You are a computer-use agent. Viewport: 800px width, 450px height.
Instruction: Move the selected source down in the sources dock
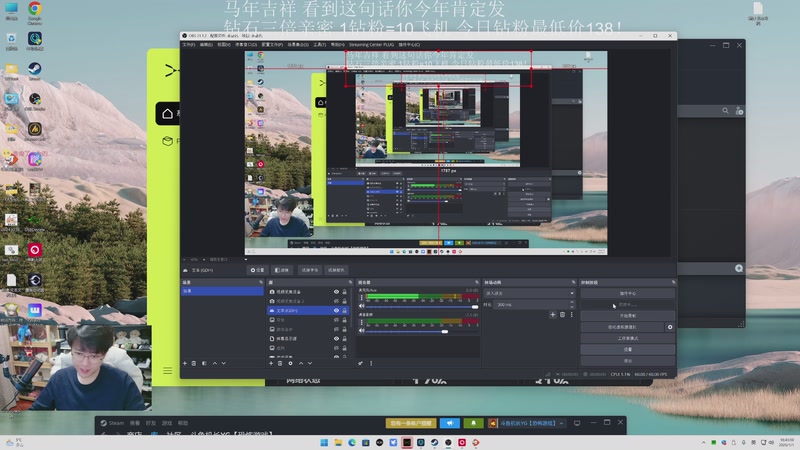tap(310, 363)
